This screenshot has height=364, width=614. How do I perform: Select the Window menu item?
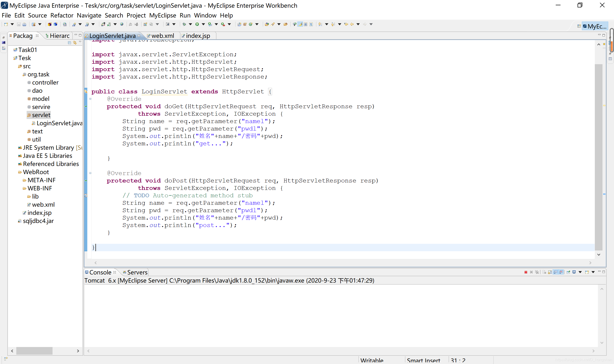pos(205,15)
